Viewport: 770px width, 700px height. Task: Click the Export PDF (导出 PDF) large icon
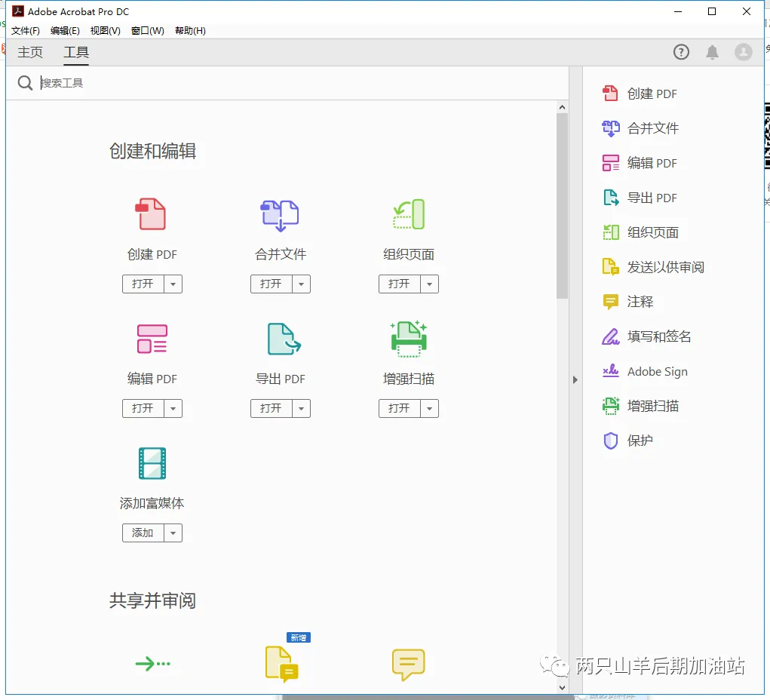pos(284,339)
